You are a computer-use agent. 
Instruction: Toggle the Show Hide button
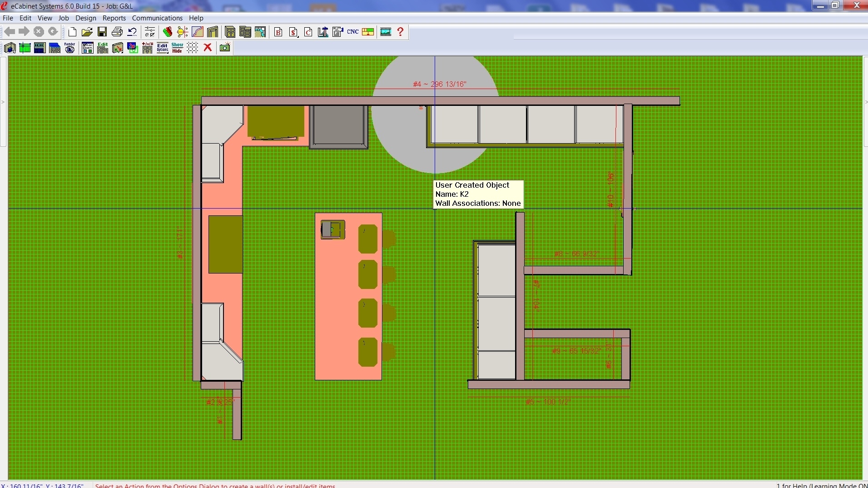pos(177,48)
